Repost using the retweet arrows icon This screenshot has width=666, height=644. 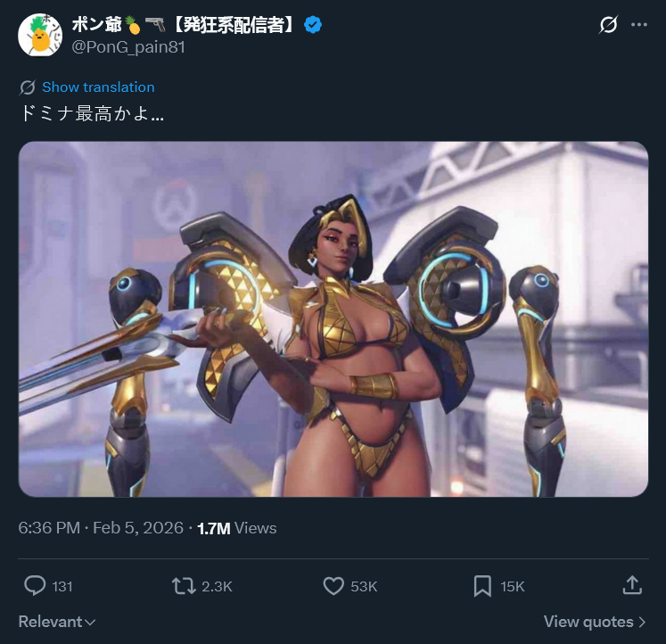pos(184,586)
